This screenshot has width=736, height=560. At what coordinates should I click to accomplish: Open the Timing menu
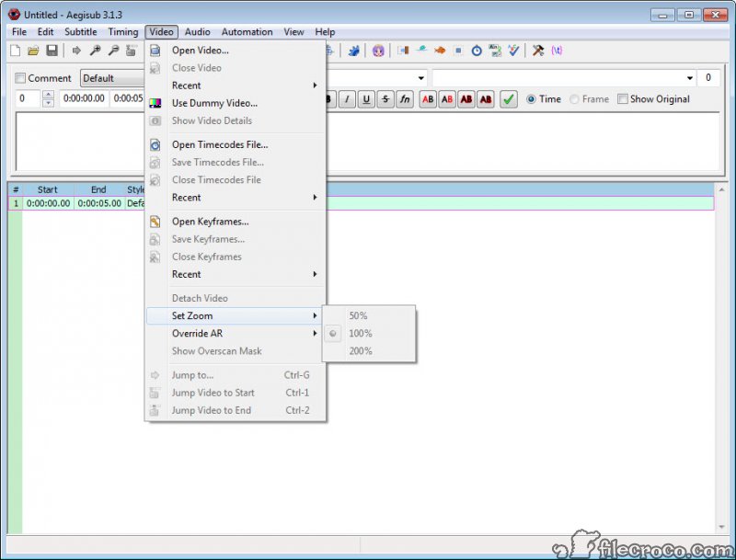pyautogui.click(x=123, y=32)
